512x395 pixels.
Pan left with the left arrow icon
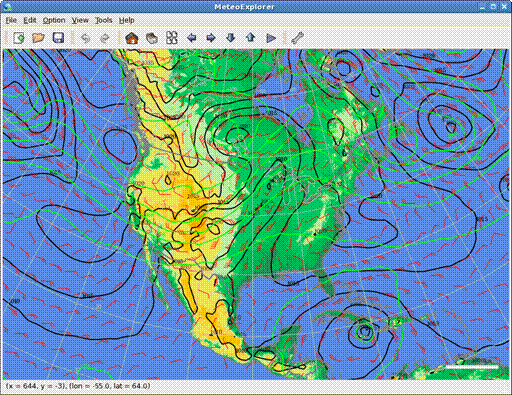(x=191, y=38)
